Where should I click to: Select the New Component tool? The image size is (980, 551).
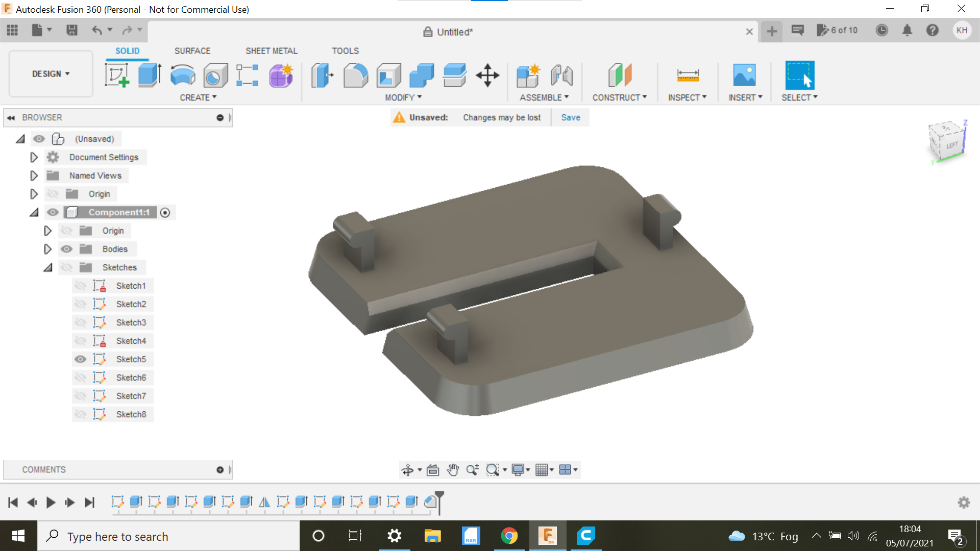pos(528,76)
